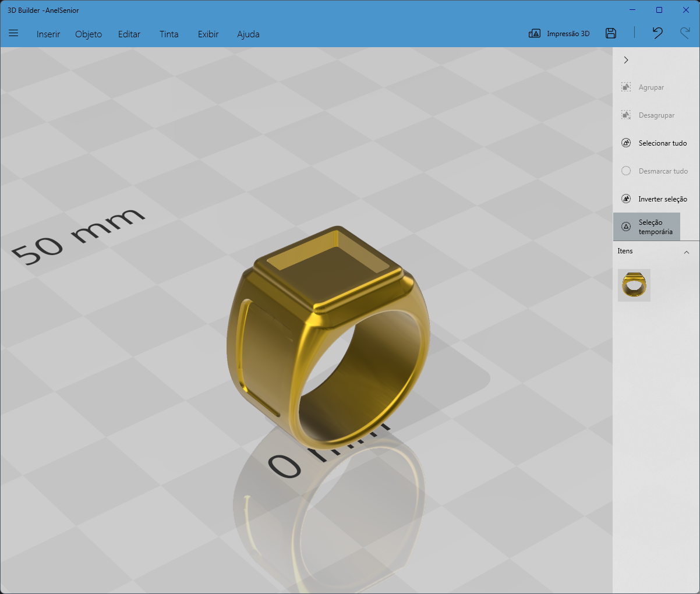
Task: Open the Editar menu
Action: (x=129, y=34)
